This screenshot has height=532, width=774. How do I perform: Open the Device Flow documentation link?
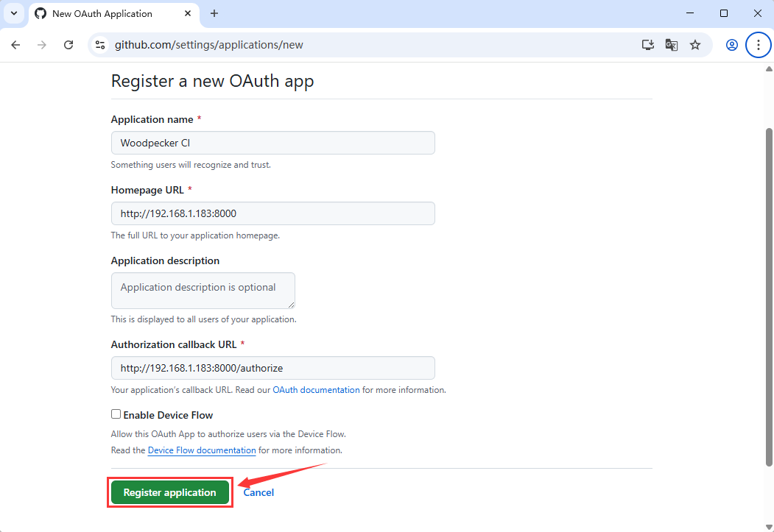[x=201, y=450]
